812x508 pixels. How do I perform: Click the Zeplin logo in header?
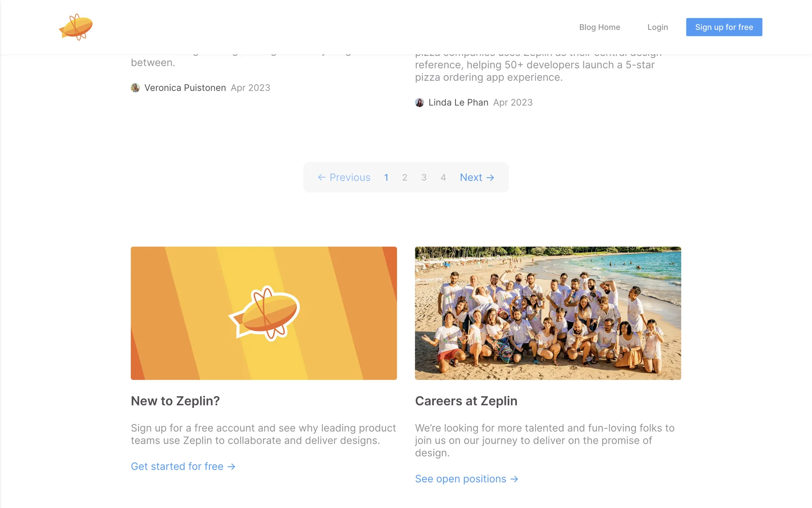click(76, 27)
